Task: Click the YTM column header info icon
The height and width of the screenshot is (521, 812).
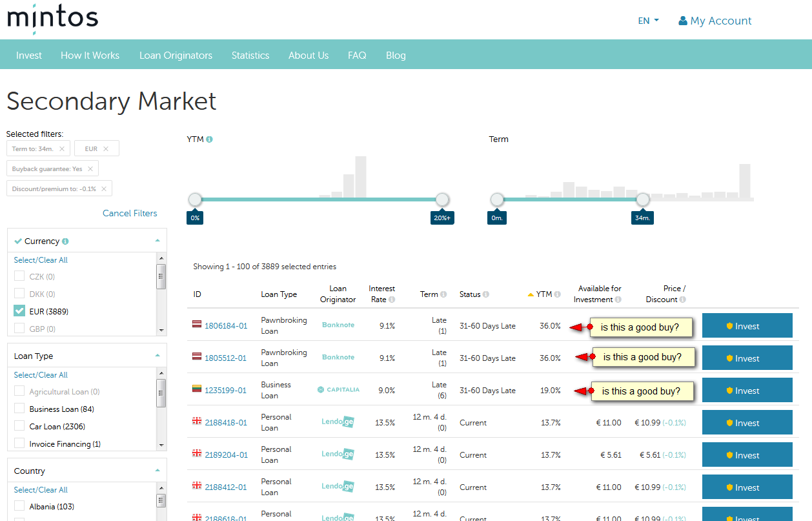Action: 557,294
